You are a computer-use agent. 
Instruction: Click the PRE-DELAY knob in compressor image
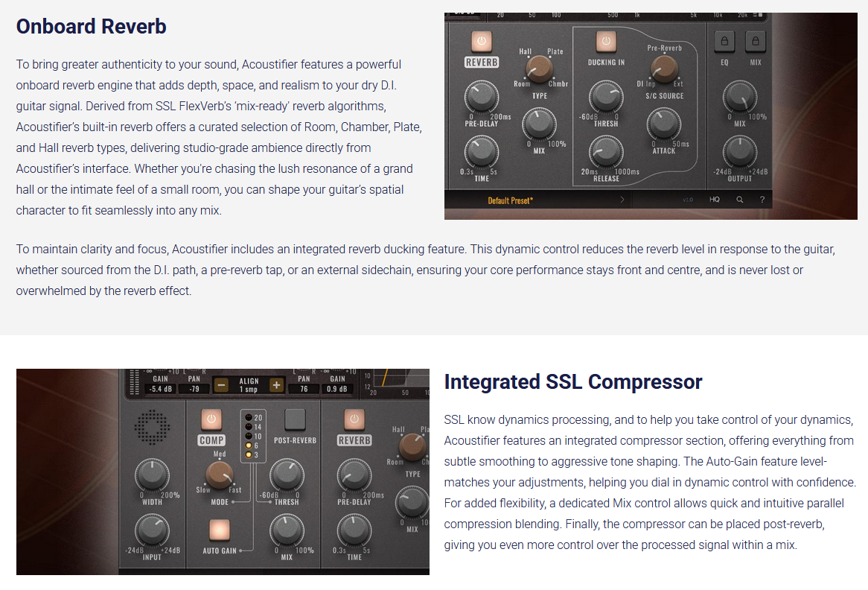354,475
